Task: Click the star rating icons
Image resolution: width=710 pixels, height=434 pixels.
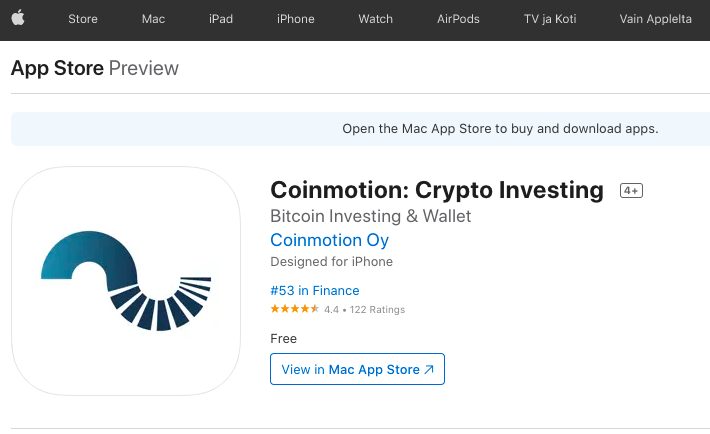Action: click(x=295, y=309)
